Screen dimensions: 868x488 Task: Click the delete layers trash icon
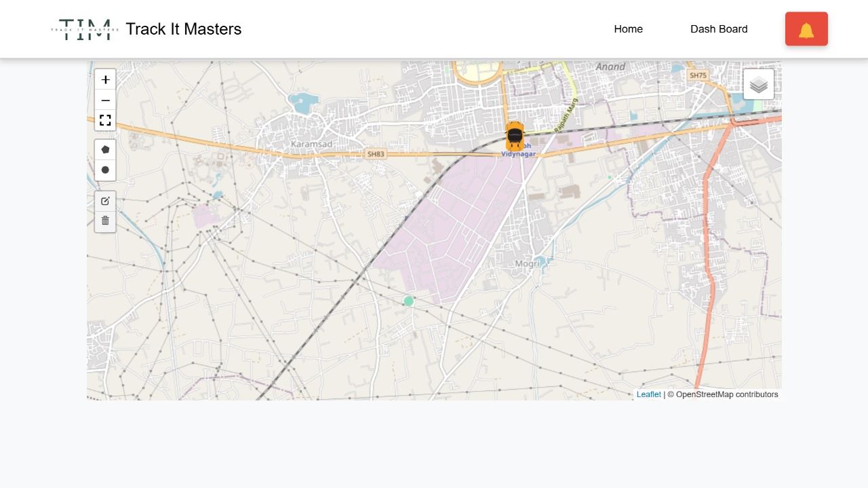(x=105, y=221)
